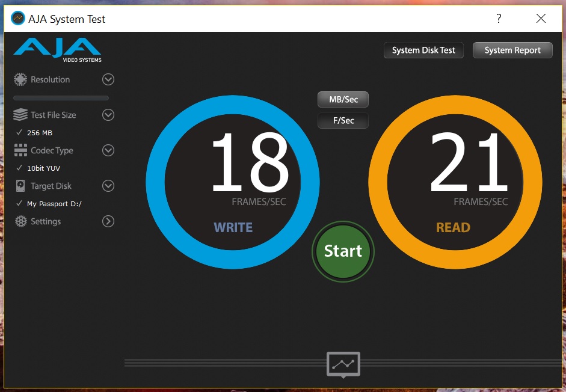Viewport: 566px width, 392px height.
Task: Select the 10bit YUV checked option
Action: pyautogui.click(x=38, y=168)
